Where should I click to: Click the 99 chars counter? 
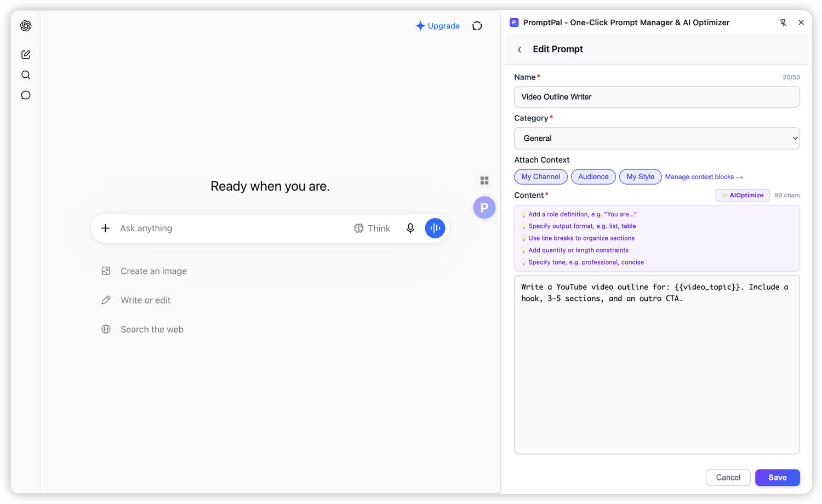coord(787,196)
